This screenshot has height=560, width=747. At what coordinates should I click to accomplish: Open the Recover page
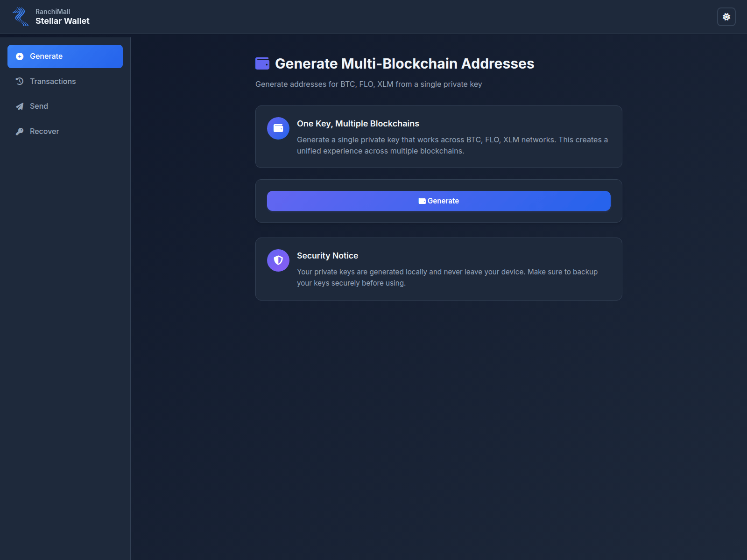point(44,131)
